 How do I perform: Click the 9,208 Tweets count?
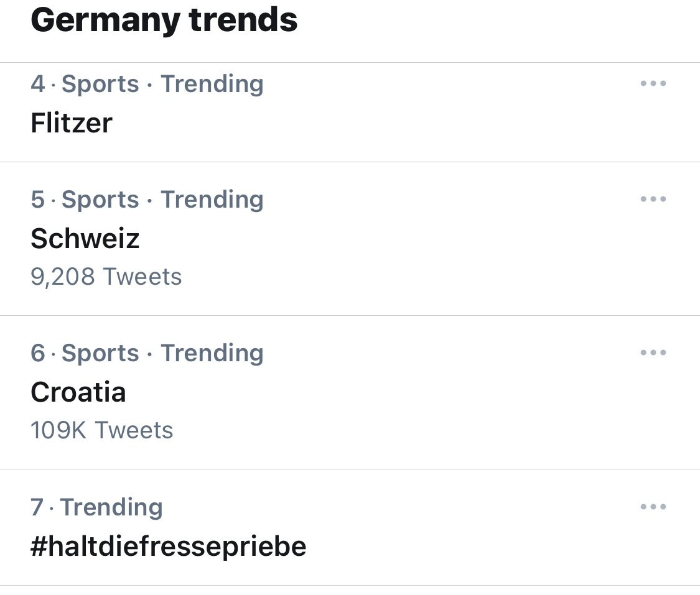(x=106, y=277)
